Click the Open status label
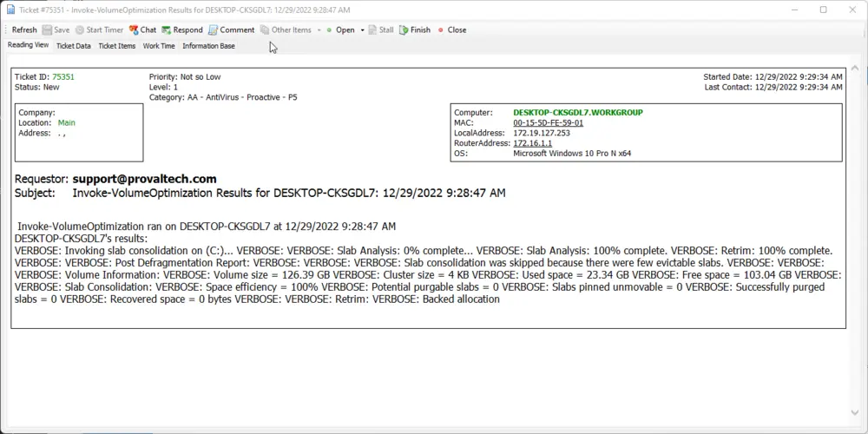This screenshot has width=868, height=434. tap(345, 30)
